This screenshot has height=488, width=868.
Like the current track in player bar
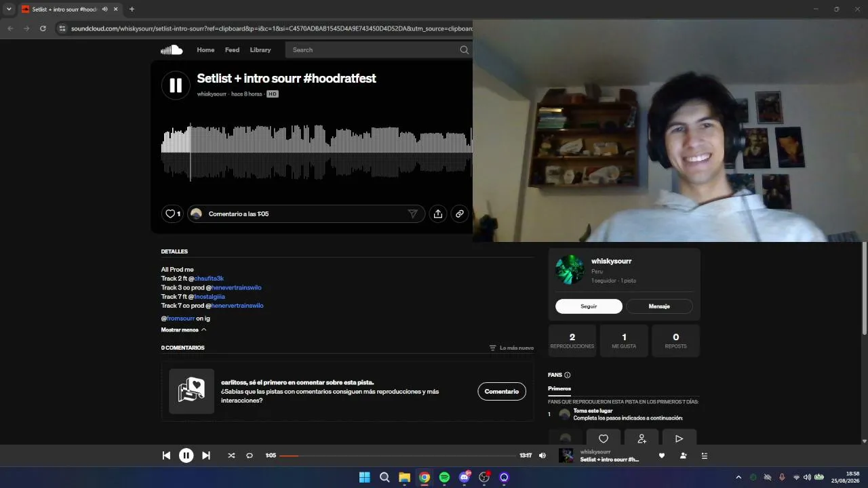[x=662, y=455]
